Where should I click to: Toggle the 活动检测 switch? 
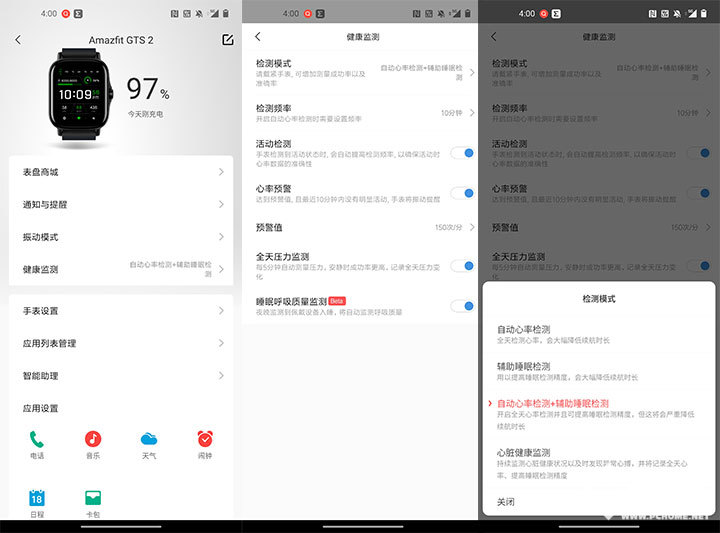(461, 152)
